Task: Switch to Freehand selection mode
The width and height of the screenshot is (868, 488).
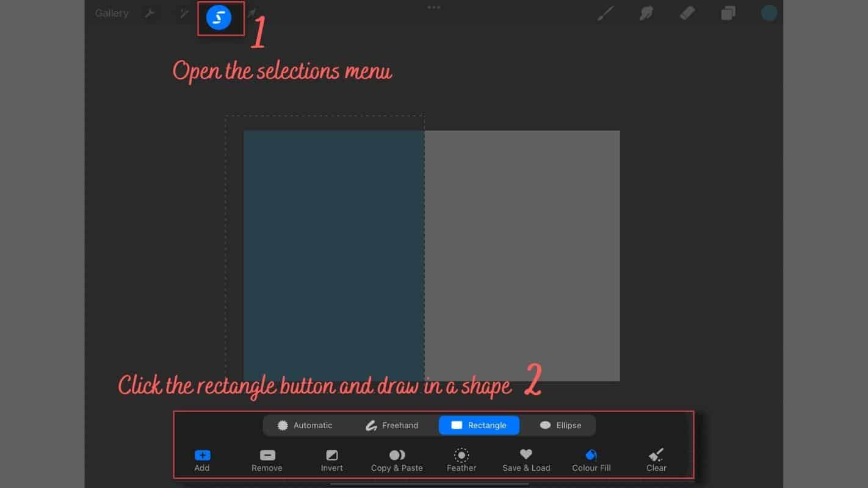Action: tap(392, 425)
